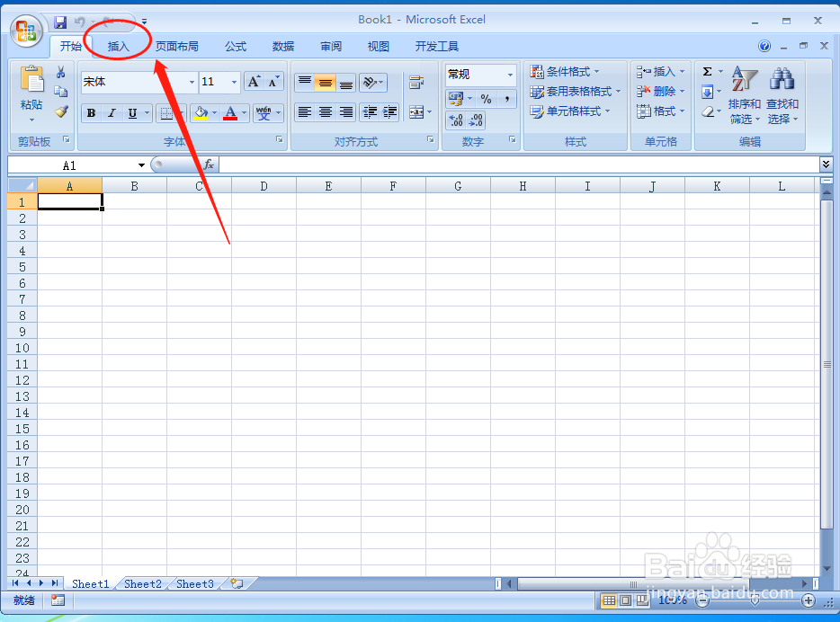Open Cell Styles 单元格样式 menu
This screenshot has height=622, width=840.
point(570,111)
